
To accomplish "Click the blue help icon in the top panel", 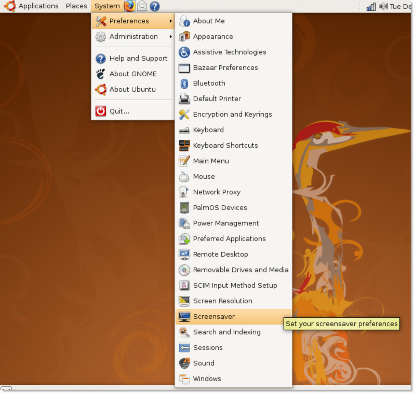I will (154, 6).
